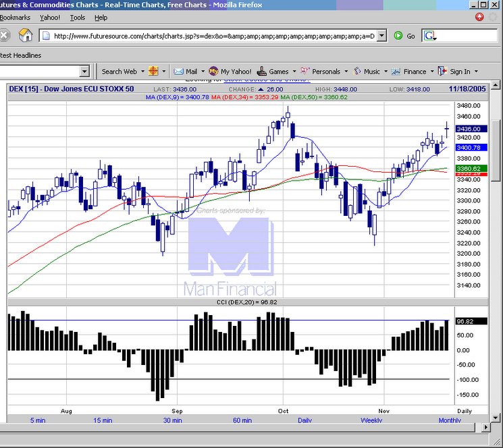Click the MA (DEX,34) legend text

pyautogui.click(x=244, y=97)
